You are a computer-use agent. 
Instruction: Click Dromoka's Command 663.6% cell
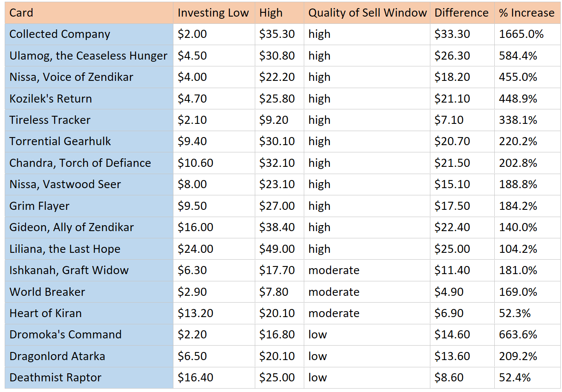coord(518,335)
